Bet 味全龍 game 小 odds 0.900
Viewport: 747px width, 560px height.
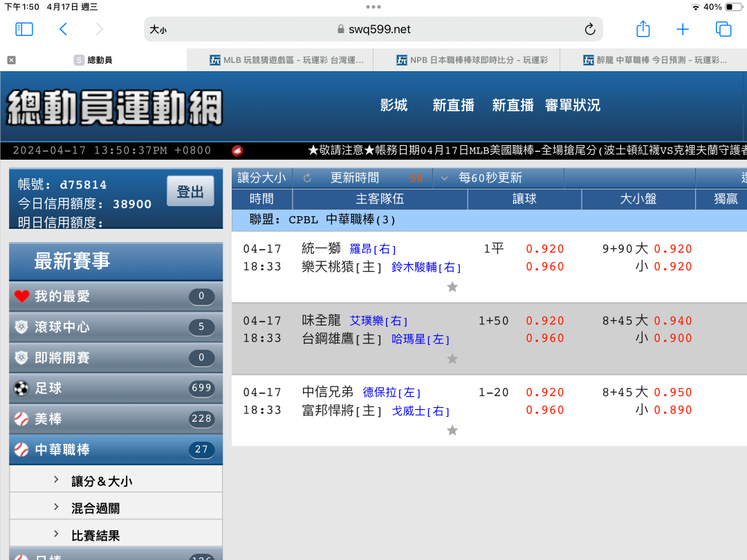pyautogui.click(x=673, y=338)
